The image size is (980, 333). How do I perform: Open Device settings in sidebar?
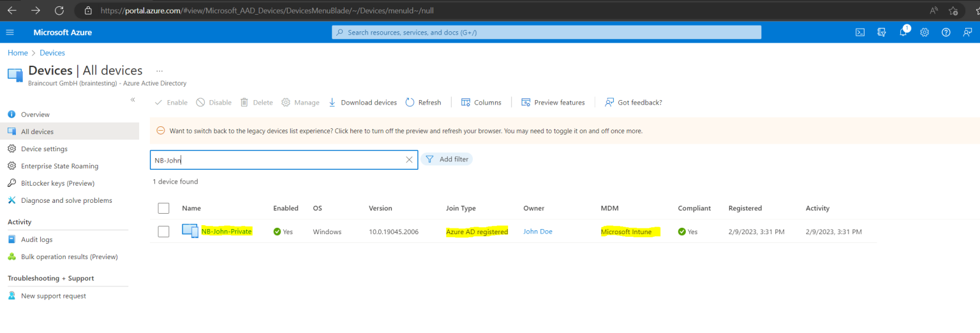click(x=44, y=149)
